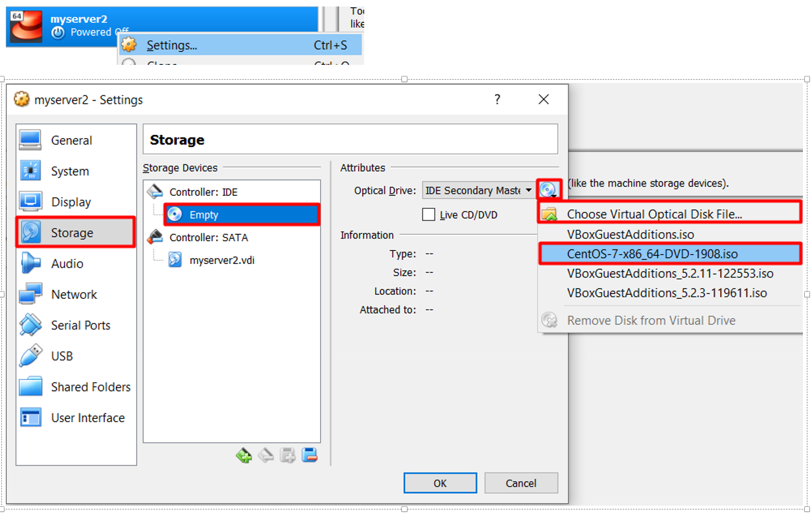Select the Empty optical drive entry
This screenshot has height=516, width=812.
point(242,215)
